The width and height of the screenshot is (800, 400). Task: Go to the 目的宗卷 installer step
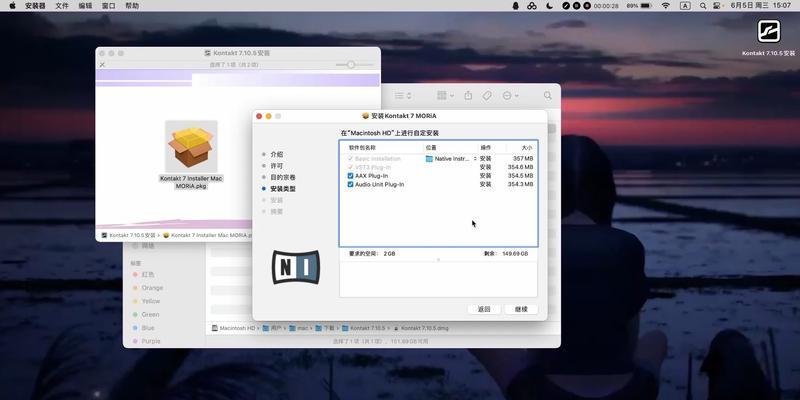coord(283,177)
